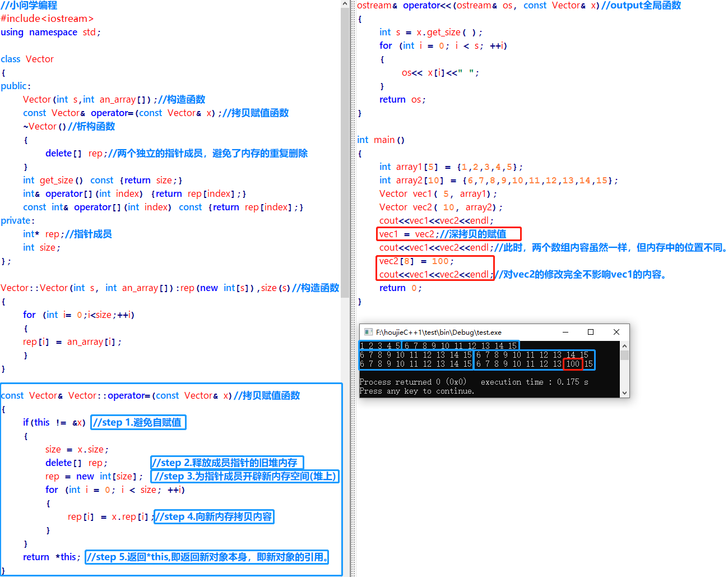
Task: Click the 'rep = new int[size];' line
Action: 94,476
